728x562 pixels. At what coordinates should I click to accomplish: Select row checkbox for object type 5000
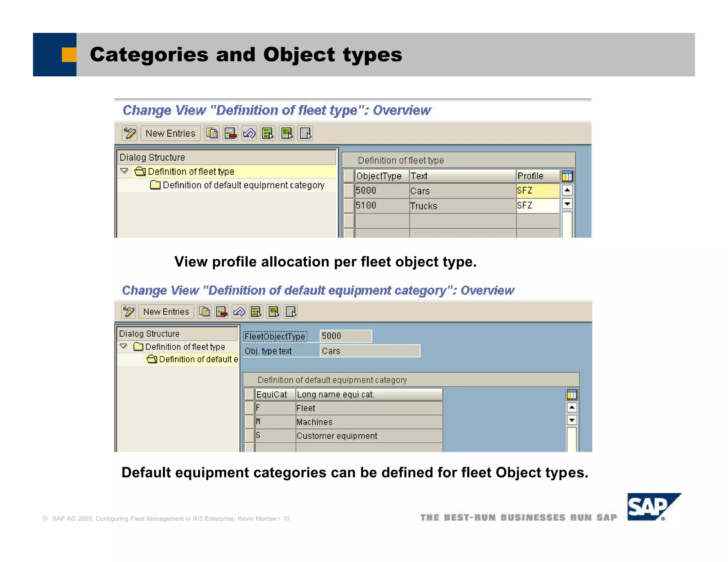coord(349,191)
